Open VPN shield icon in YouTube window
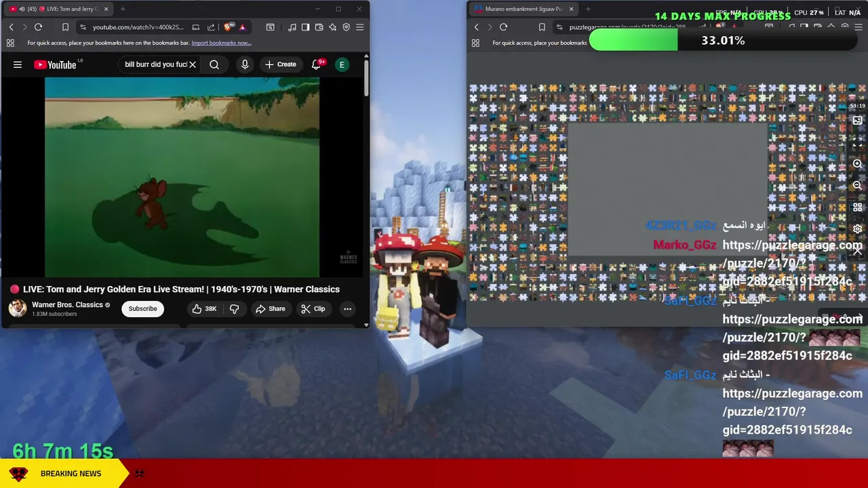 point(346,27)
